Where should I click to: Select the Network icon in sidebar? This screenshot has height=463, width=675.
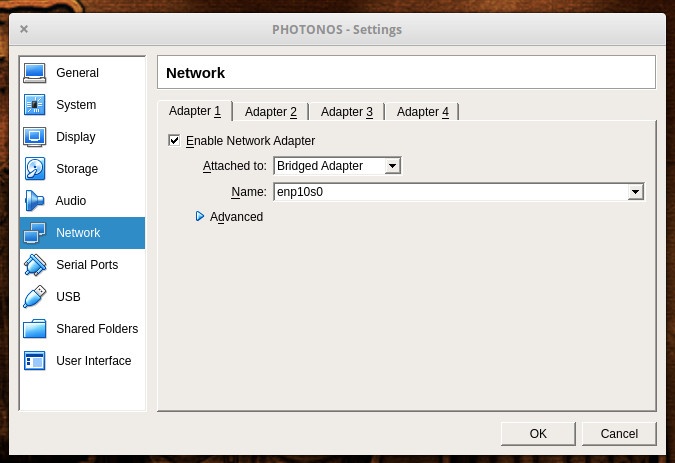tap(35, 233)
